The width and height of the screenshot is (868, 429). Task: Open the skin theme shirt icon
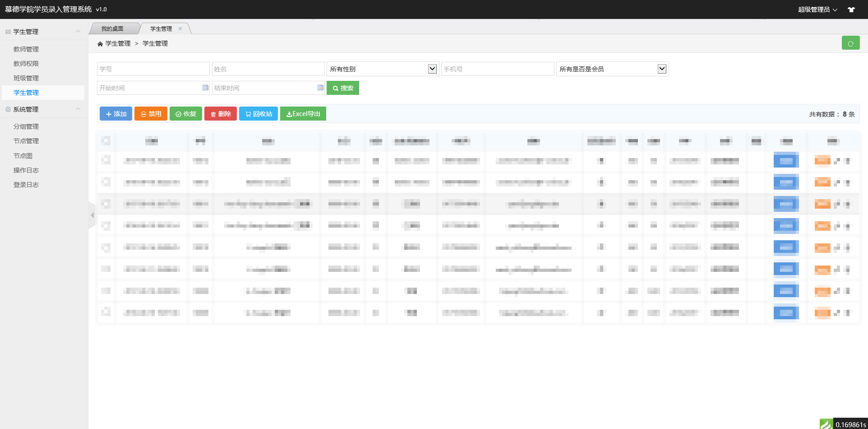coord(851,9)
